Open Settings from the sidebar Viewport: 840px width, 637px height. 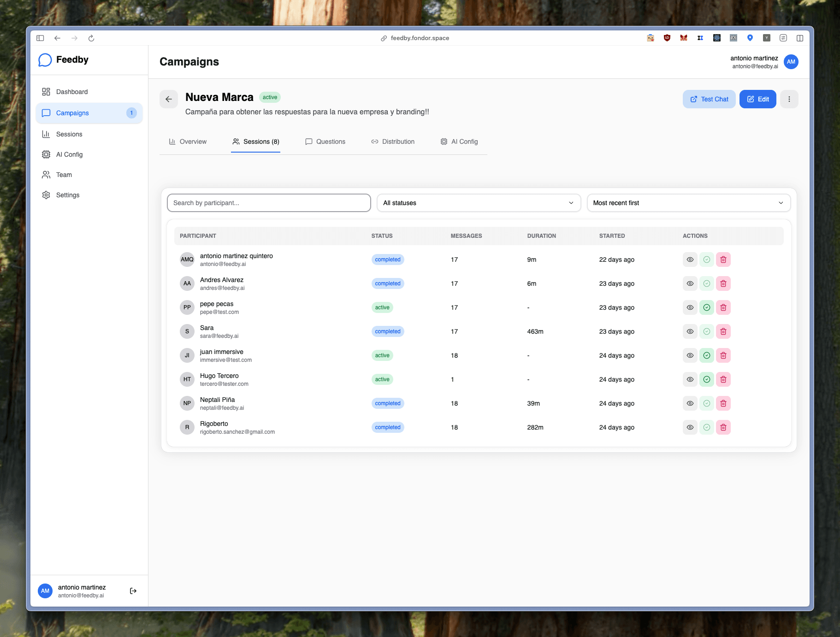click(x=68, y=195)
